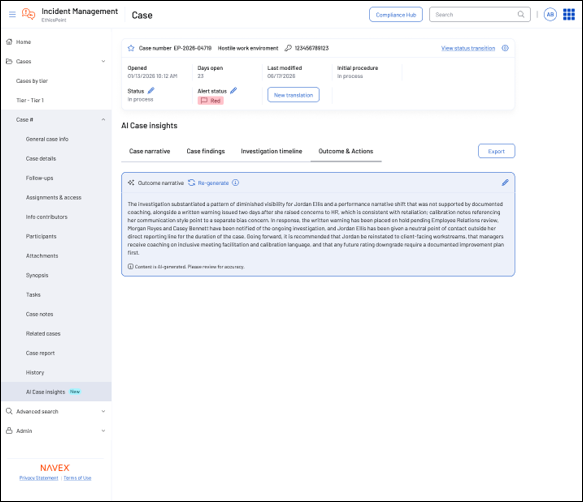Open the apps grid launcher

pos(569,15)
